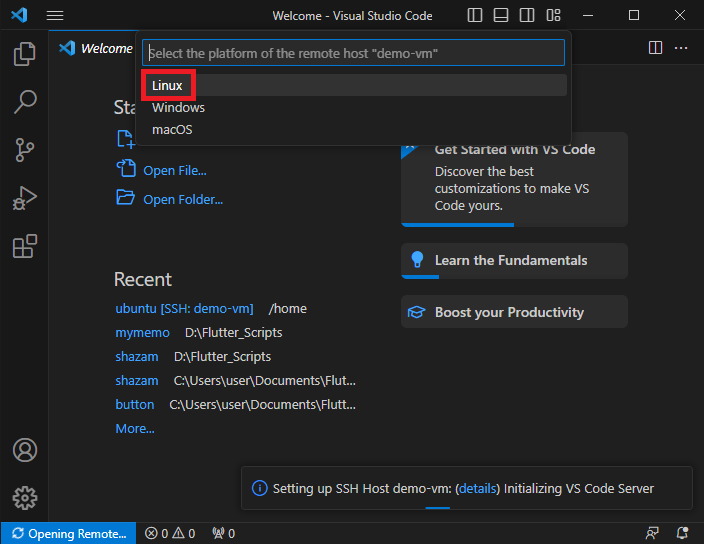The height and width of the screenshot is (544, 704).
Task: Open recent ubuntu [SSH: demo-vm] workspace
Action: click(184, 309)
